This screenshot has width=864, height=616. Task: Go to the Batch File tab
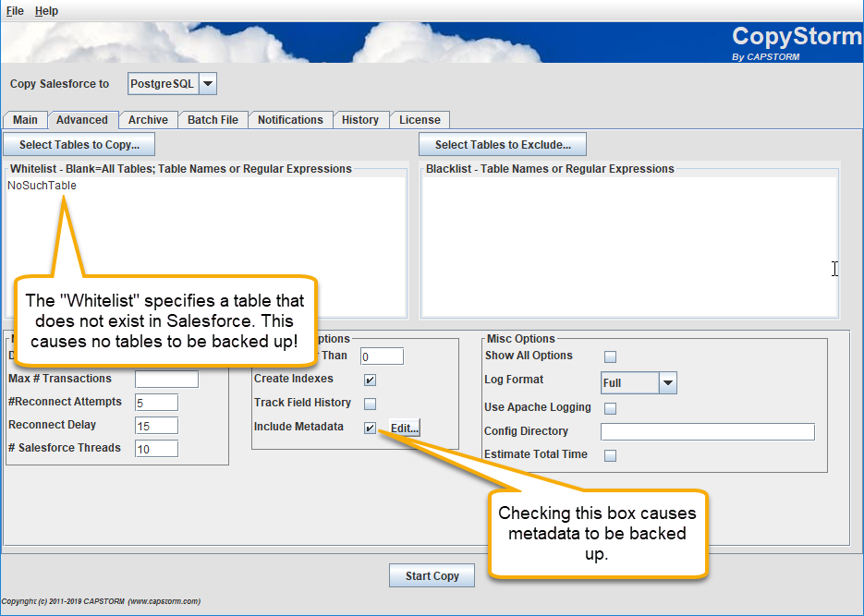(213, 120)
